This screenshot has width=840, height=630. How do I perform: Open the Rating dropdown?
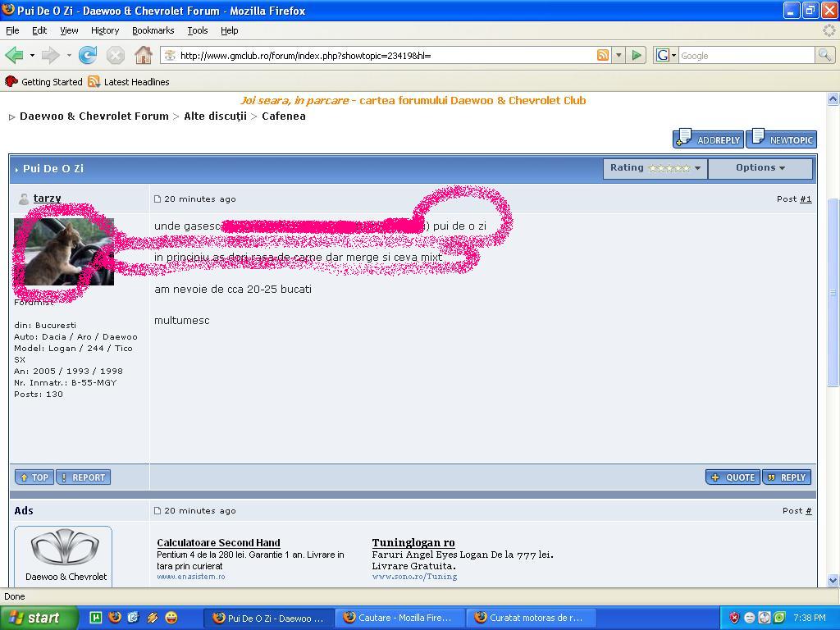point(655,168)
